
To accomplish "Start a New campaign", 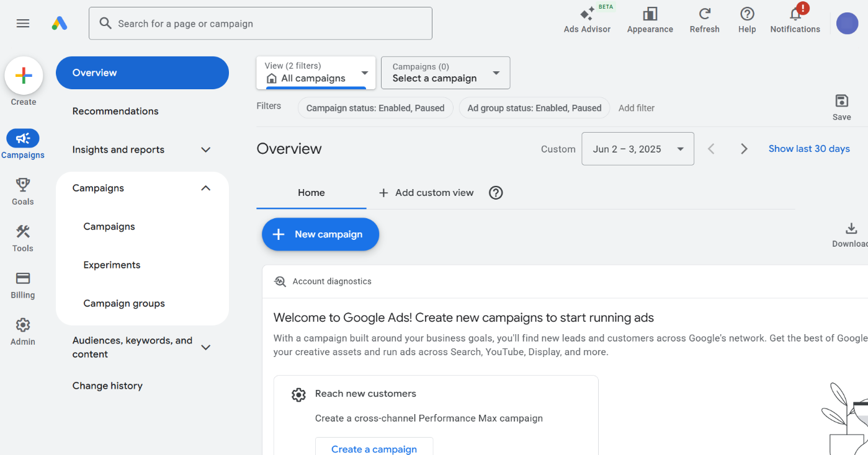I will click(320, 234).
